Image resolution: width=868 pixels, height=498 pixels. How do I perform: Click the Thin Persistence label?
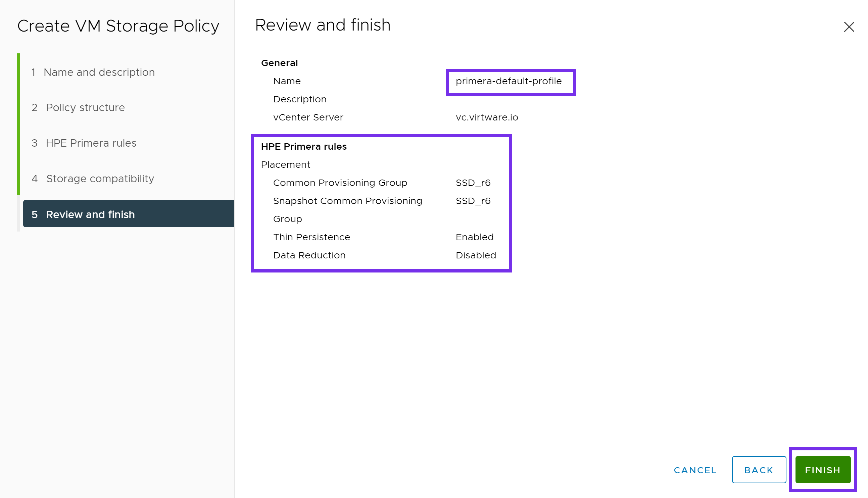[311, 237]
